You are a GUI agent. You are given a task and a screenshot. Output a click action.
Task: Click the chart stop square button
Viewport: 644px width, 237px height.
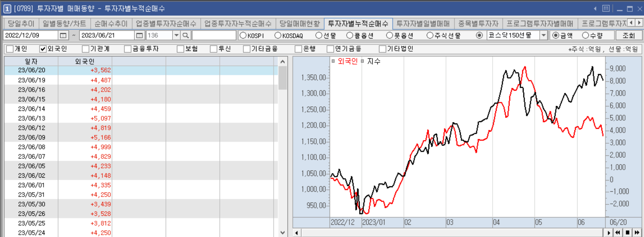click(627, 233)
